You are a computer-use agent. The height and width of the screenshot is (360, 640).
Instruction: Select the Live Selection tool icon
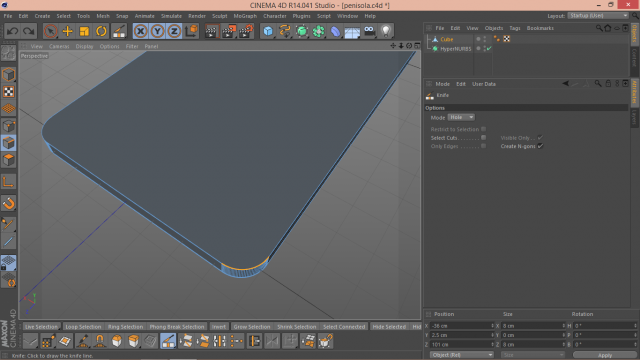point(51,31)
